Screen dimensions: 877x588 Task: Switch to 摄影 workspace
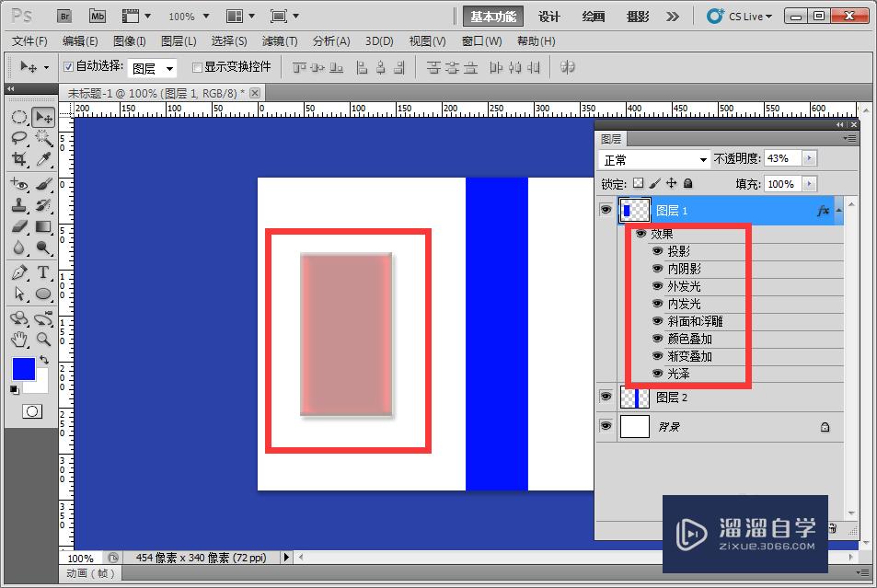638,17
